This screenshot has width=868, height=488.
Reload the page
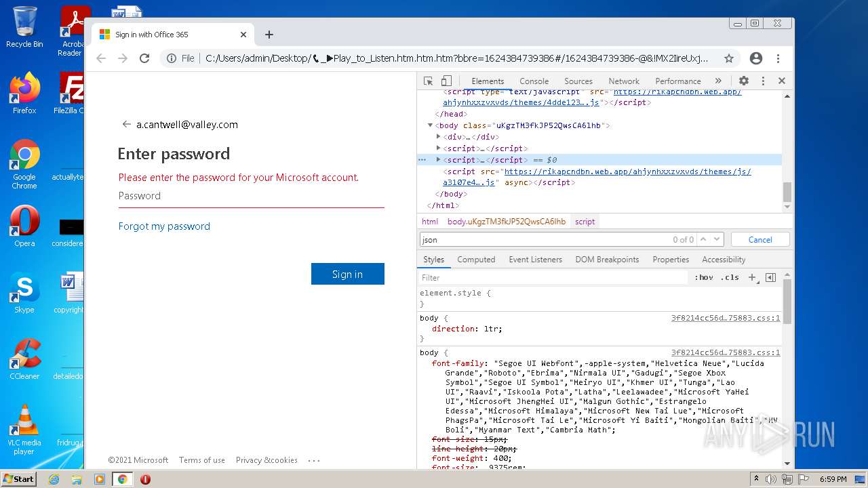pos(144,58)
